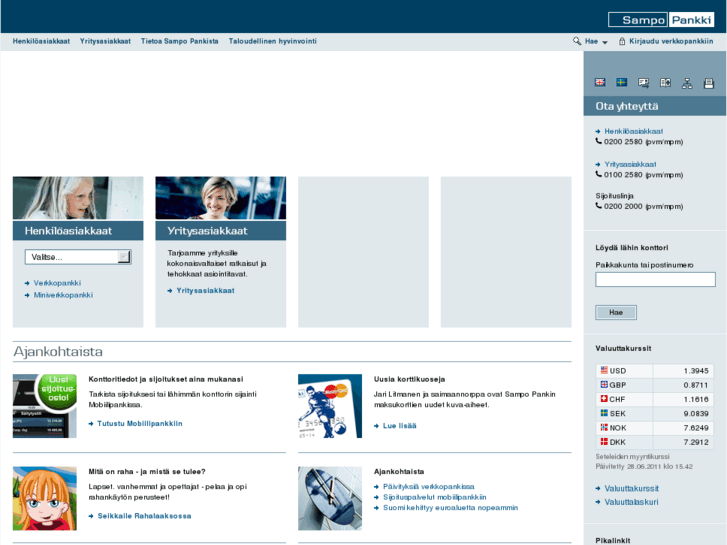The width and height of the screenshot is (727, 545).
Task: Open the Valuuttalaskuri link
Action: (631, 502)
